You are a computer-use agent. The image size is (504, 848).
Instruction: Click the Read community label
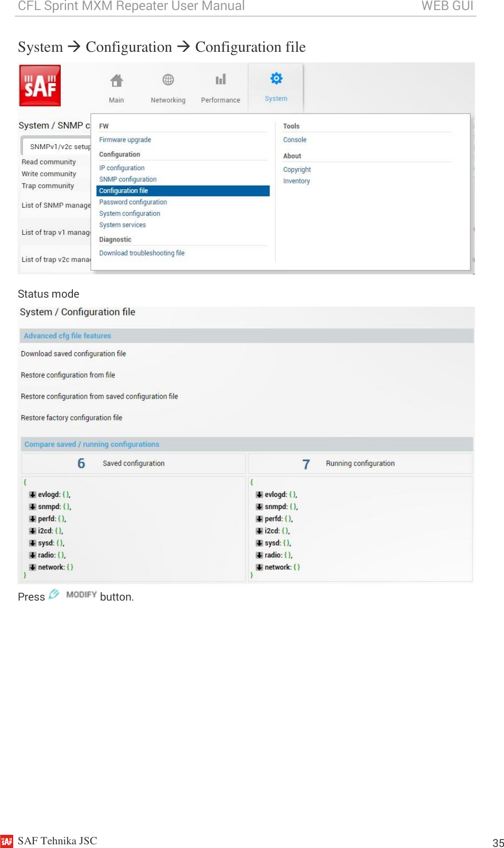49,162
